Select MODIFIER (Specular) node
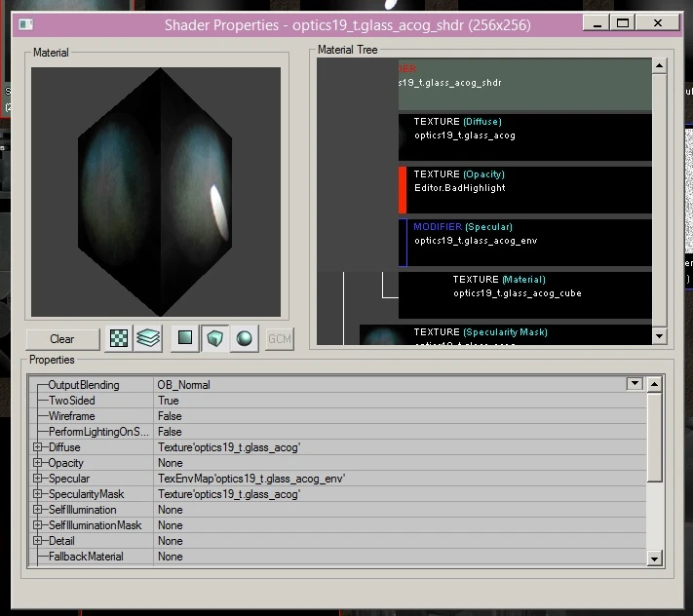The width and height of the screenshot is (693, 616). (x=525, y=242)
